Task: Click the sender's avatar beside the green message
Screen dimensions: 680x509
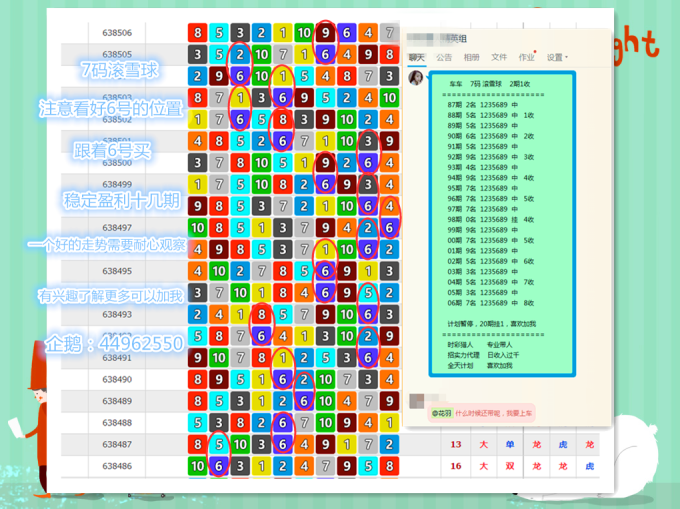Action: pos(415,78)
